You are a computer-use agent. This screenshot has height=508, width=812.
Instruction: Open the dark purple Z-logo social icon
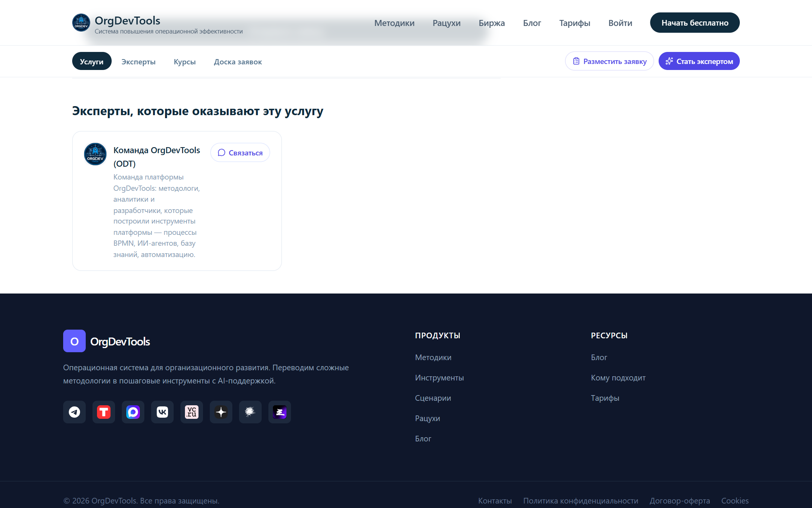[x=280, y=412]
